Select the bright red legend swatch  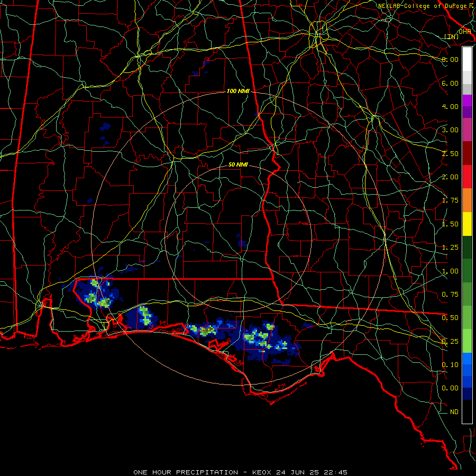tap(467, 177)
